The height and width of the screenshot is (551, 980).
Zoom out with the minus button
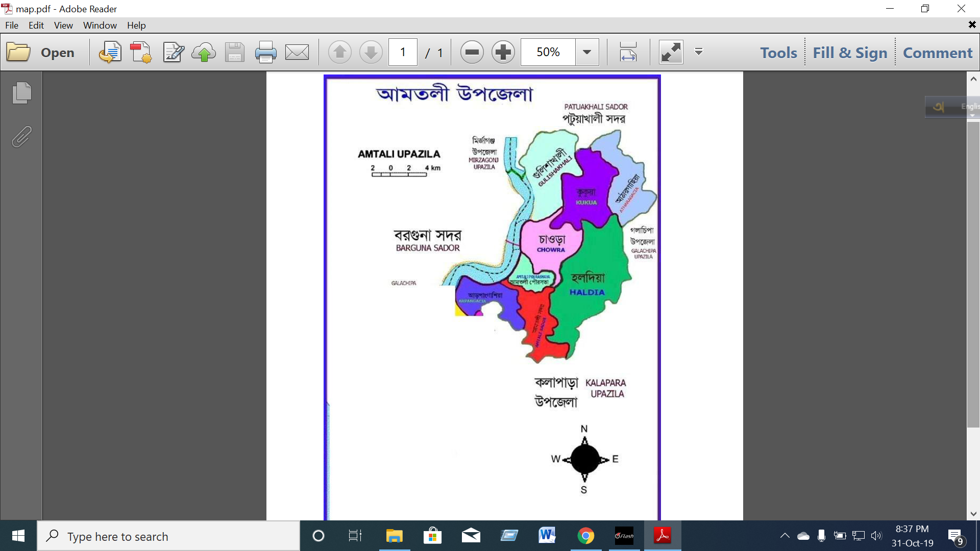[x=472, y=52]
